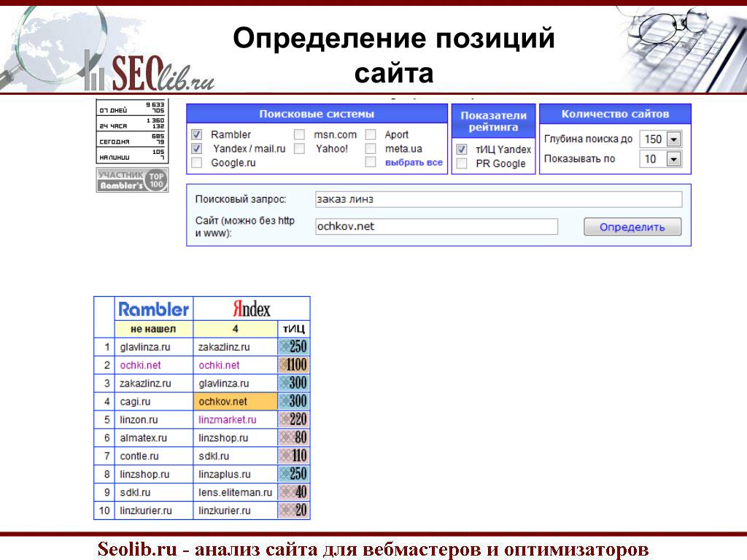The height and width of the screenshot is (560, 747).
Task: Open contle.ru in Rambler column
Action: coord(139,456)
